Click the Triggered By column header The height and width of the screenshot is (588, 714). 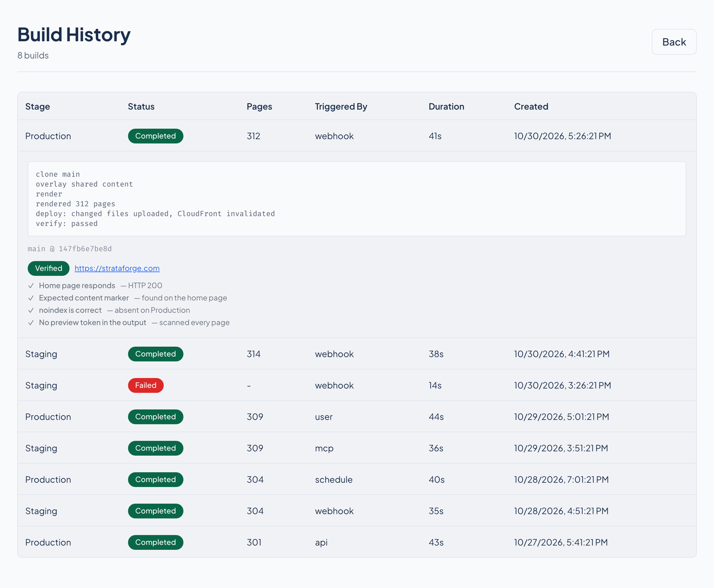341,107
